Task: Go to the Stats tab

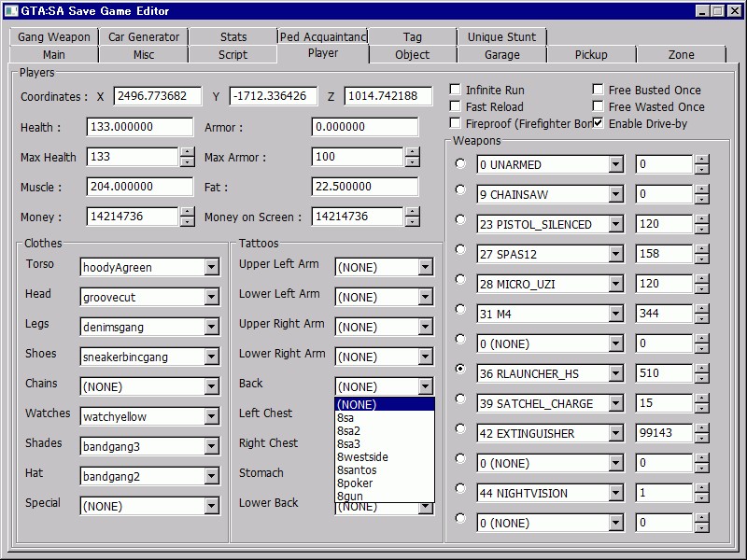Action: tap(233, 36)
